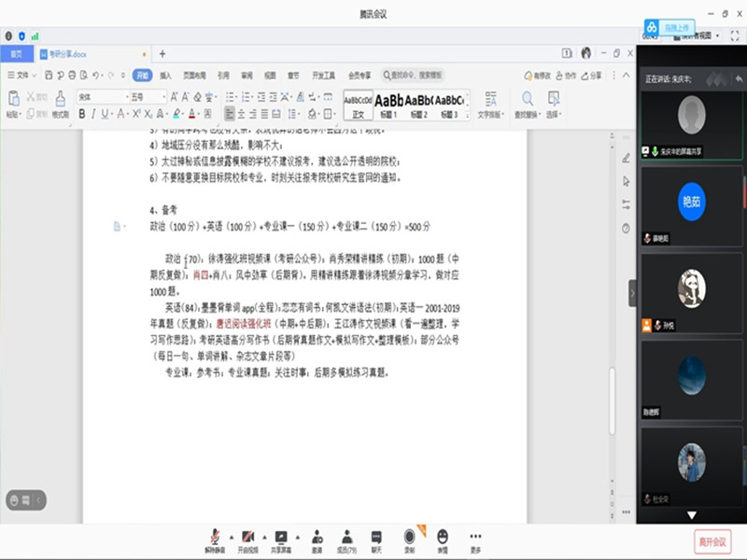This screenshot has width=747, height=560.
Task: Click the 分享 share button in WPS
Action: [591, 75]
